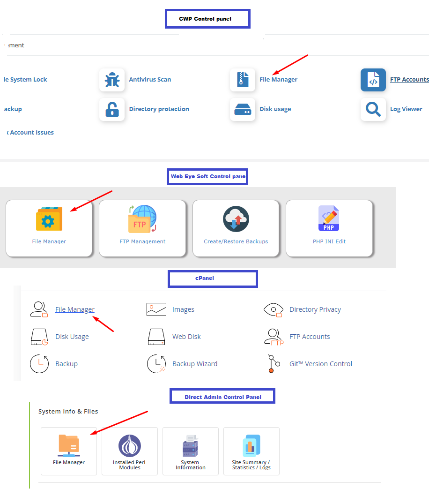This screenshot has height=504, width=429.
Task: Open DirectAdmin File Manager folder icon
Action: pyautogui.click(x=69, y=445)
